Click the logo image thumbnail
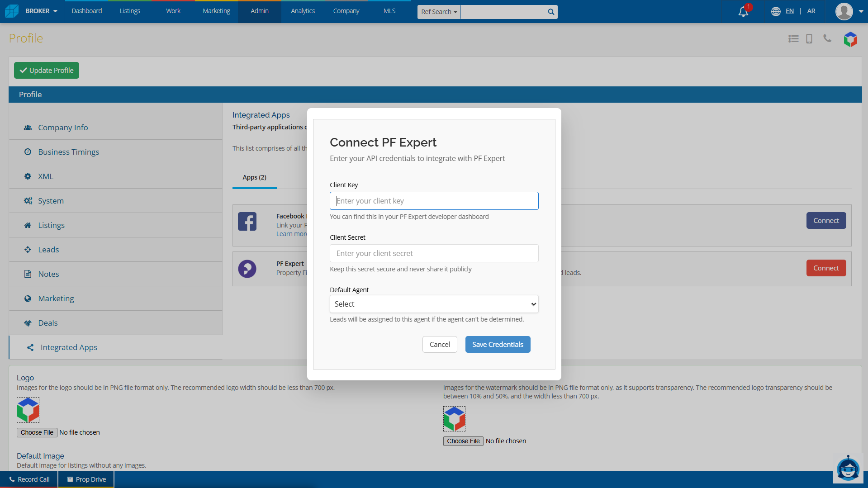 (x=28, y=410)
